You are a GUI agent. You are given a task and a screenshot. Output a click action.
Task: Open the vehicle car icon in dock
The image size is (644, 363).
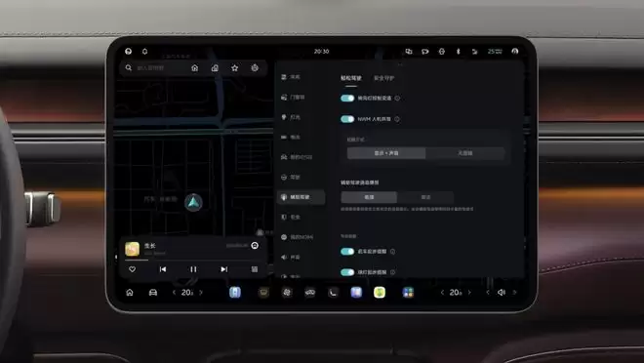[153, 293]
